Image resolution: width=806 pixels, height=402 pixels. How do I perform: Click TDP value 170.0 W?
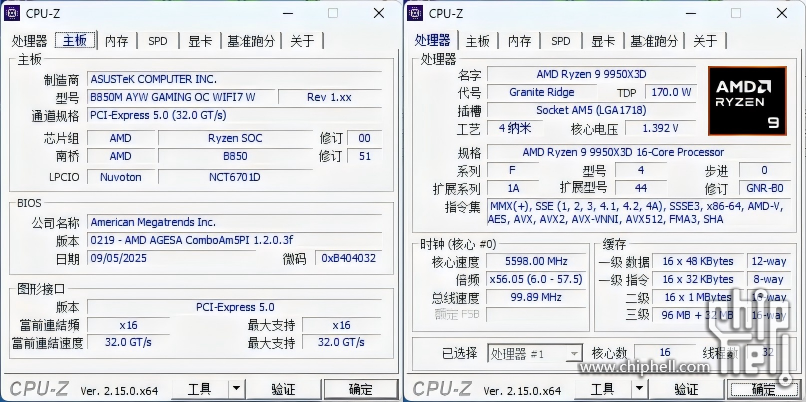pos(671,93)
